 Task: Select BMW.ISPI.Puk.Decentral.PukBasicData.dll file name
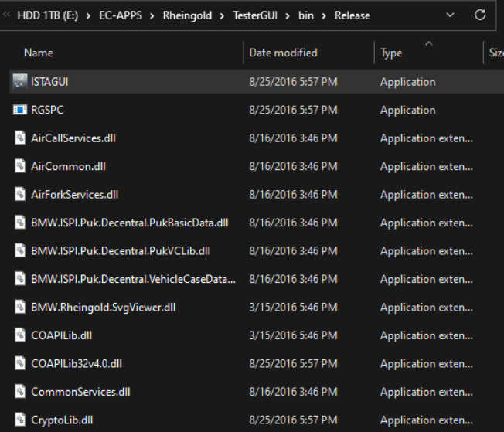130,223
